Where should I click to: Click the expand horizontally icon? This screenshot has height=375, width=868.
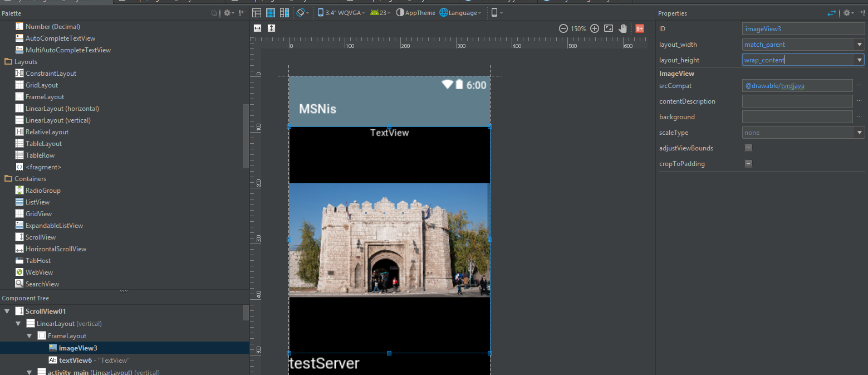click(257, 28)
